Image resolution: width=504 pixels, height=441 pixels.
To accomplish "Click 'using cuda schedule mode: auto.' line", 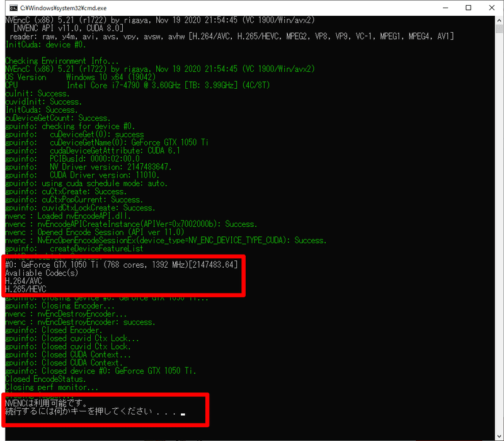I will coord(86,183).
